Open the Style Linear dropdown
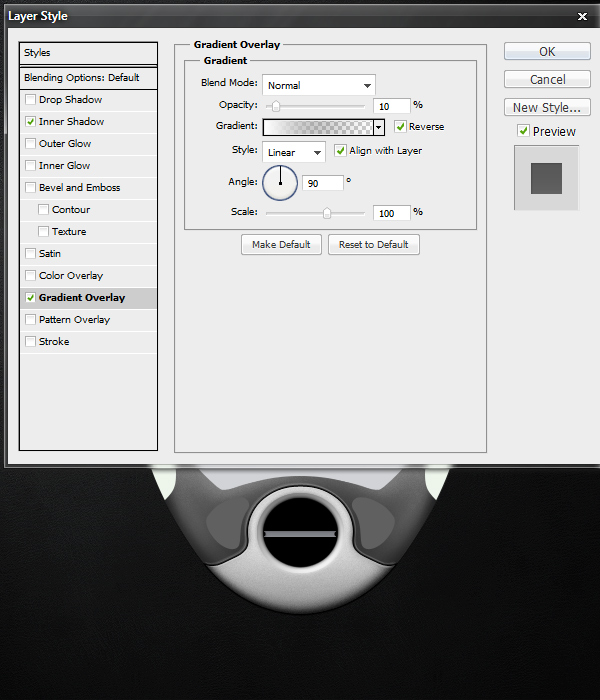 294,152
